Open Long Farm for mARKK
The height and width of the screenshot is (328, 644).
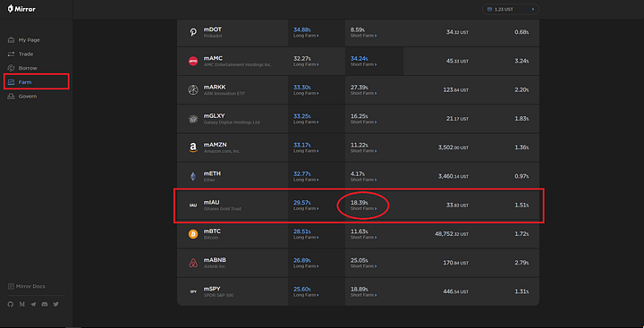point(306,93)
